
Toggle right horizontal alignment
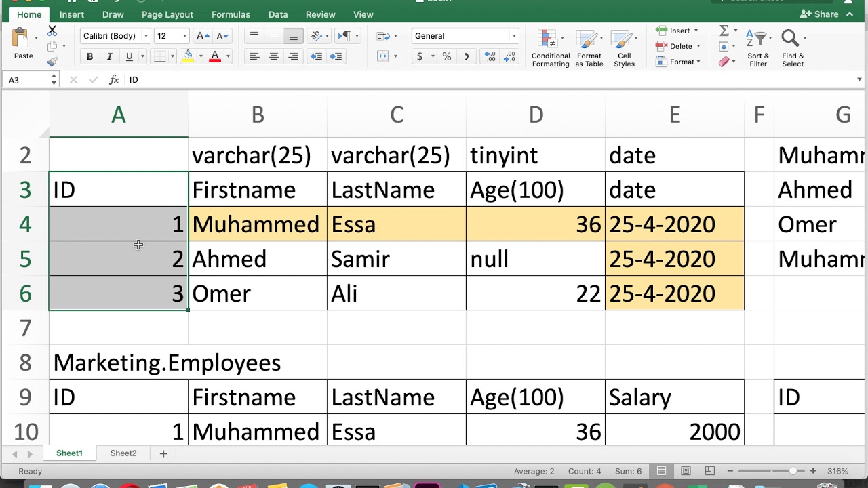click(x=294, y=57)
